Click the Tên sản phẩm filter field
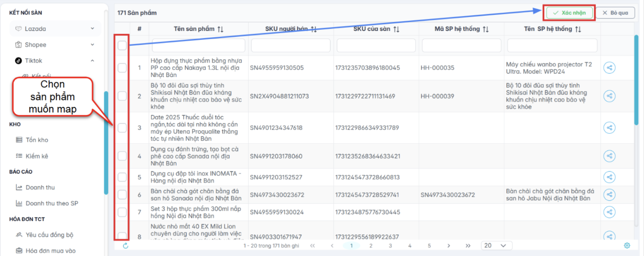This screenshot has height=256, width=644. pos(198,45)
